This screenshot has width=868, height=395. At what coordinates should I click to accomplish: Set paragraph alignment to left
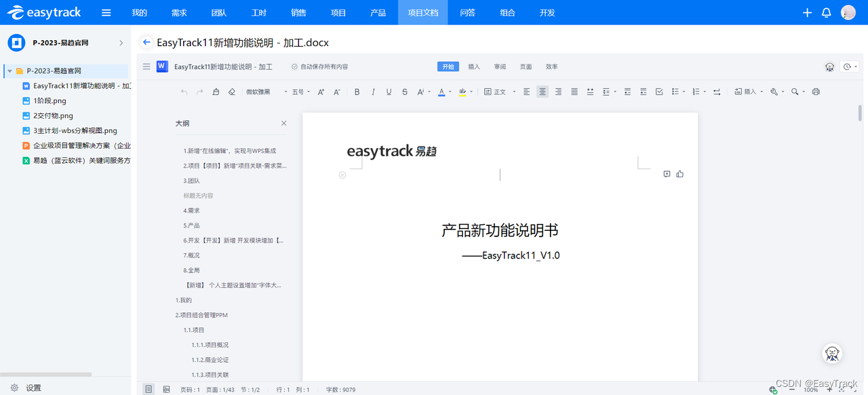pos(527,92)
